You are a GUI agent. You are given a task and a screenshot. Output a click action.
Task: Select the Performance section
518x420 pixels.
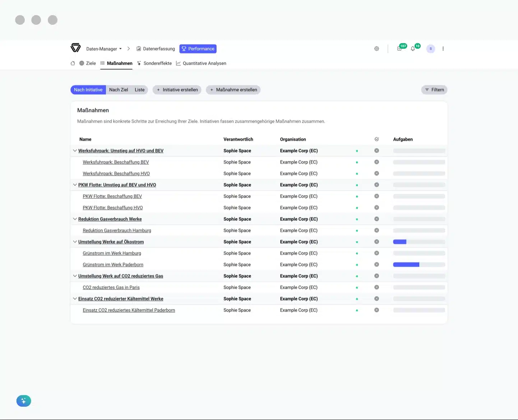pos(198,49)
